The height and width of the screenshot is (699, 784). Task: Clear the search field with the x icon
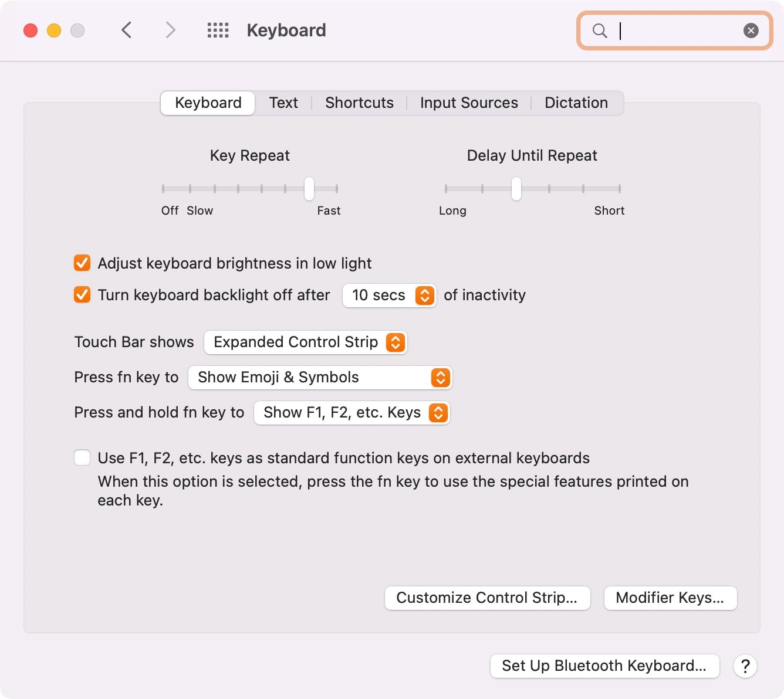pos(751,30)
